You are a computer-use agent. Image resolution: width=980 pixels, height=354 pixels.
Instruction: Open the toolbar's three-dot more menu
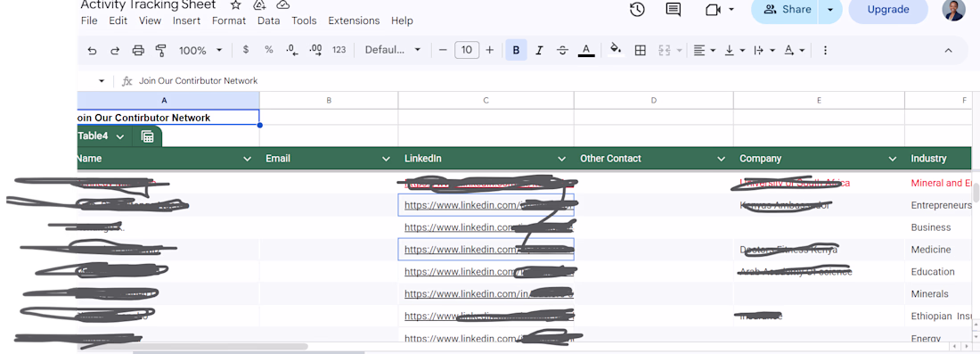point(825,50)
